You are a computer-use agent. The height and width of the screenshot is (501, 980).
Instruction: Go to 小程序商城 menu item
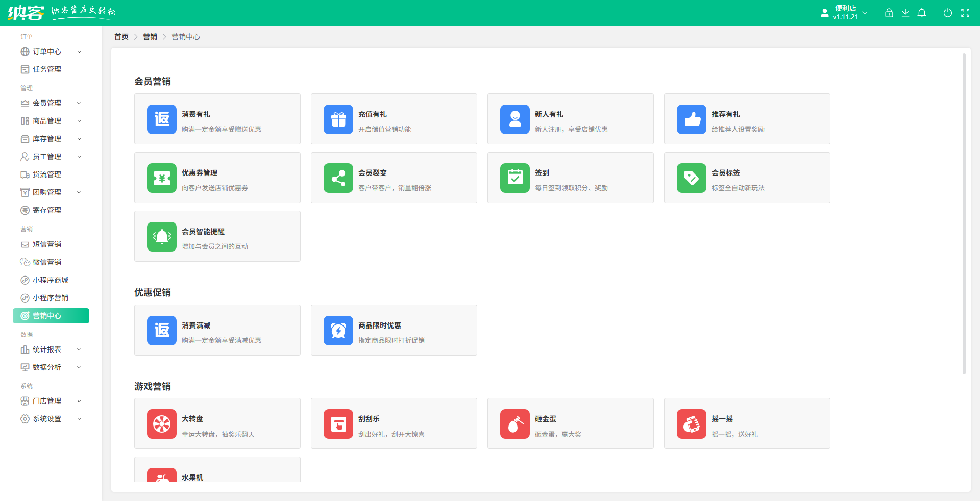50,280
